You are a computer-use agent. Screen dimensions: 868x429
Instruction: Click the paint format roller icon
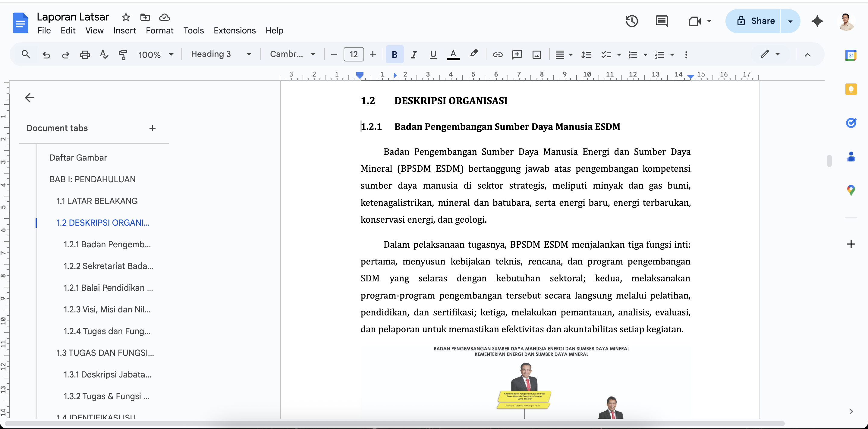(x=123, y=55)
